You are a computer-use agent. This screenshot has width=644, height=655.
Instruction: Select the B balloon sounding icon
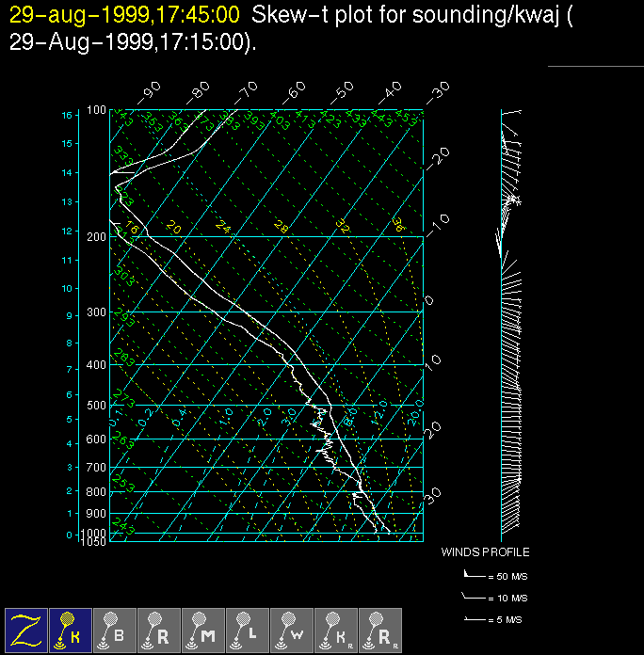[115, 630]
